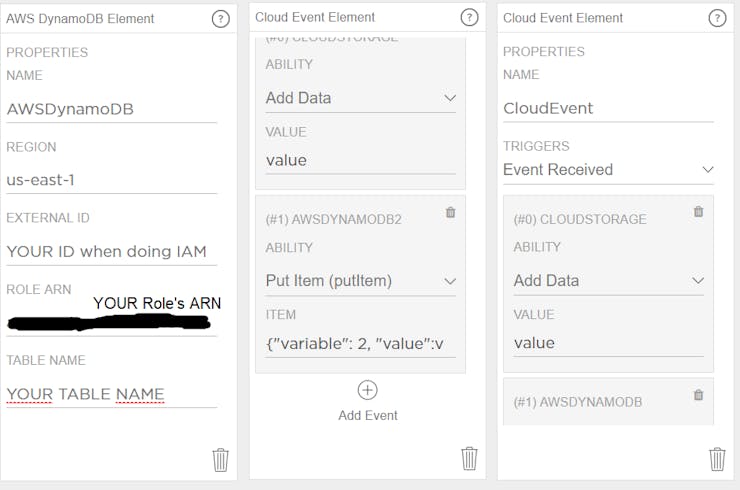This screenshot has width=740, height=490.
Task: Click the AWS DynamoDB Element title
Action: click(x=80, y=19)
